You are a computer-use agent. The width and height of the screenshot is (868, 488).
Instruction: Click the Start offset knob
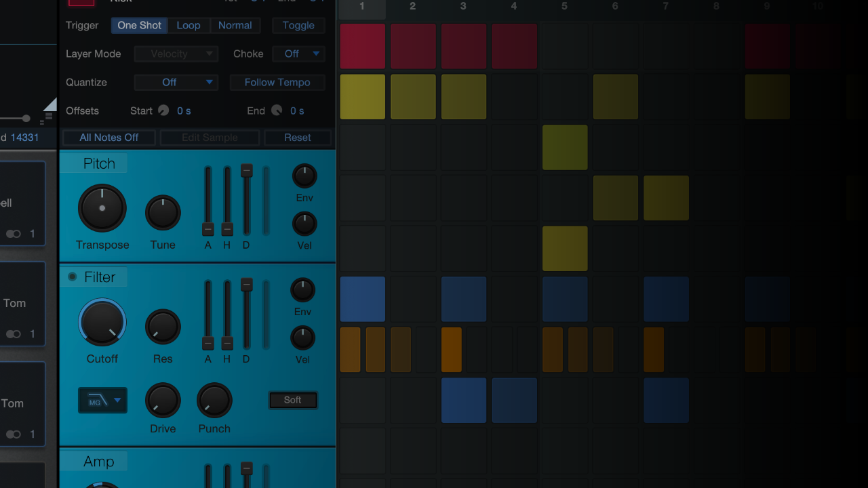(163, 110)
